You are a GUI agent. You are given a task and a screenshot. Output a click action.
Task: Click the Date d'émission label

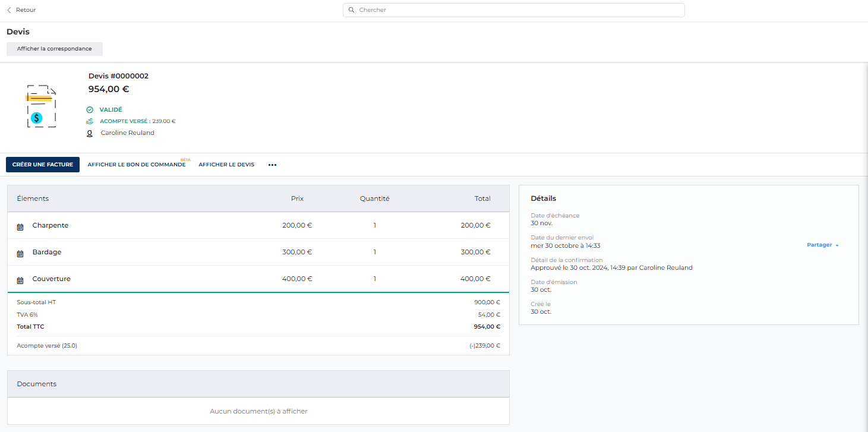pos(554,282)
